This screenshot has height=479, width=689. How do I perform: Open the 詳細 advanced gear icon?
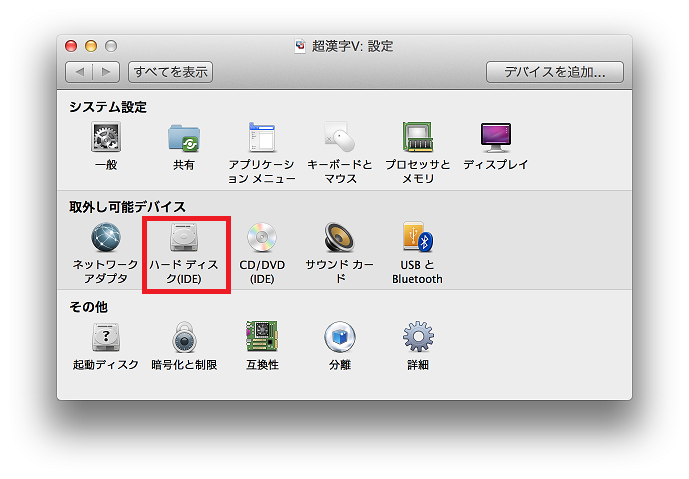pyautogui.click(x=417, y=337)
